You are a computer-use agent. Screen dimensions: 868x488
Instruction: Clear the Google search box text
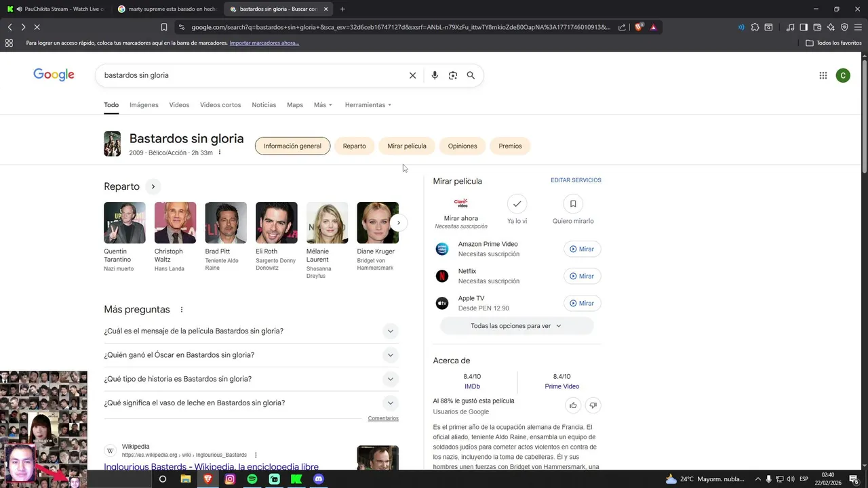click(412, 75)
